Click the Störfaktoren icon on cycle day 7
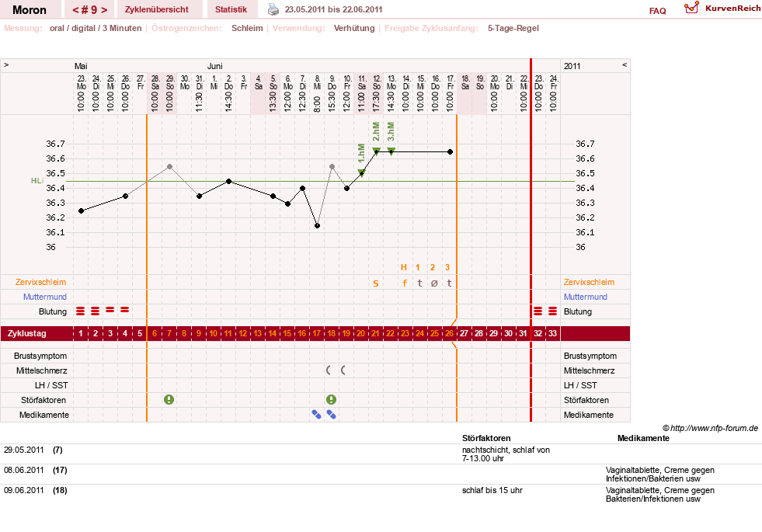Viewport: 762px width, 532px height. click(x=169, y=399)
